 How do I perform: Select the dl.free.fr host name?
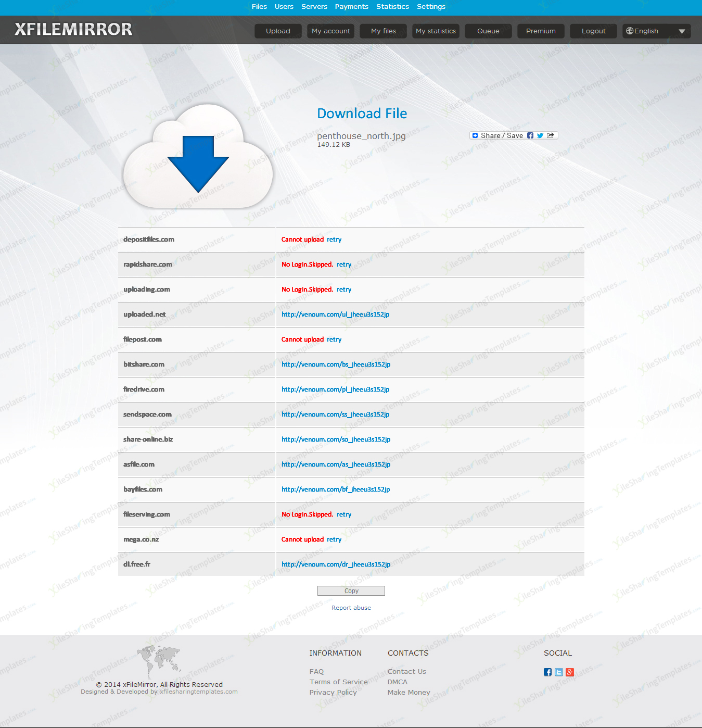pos(137,564)
